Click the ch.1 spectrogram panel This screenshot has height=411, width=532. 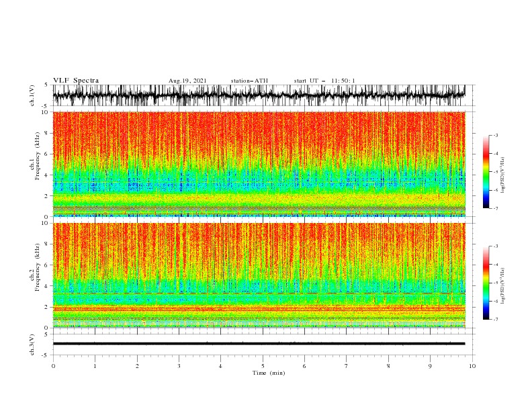(259, 164)
